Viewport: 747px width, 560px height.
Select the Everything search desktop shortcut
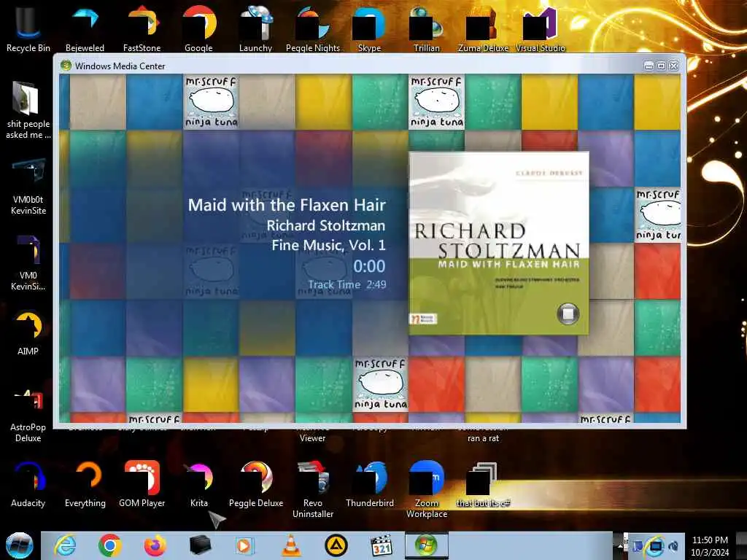pyautogui.click(x=85, y=484)
